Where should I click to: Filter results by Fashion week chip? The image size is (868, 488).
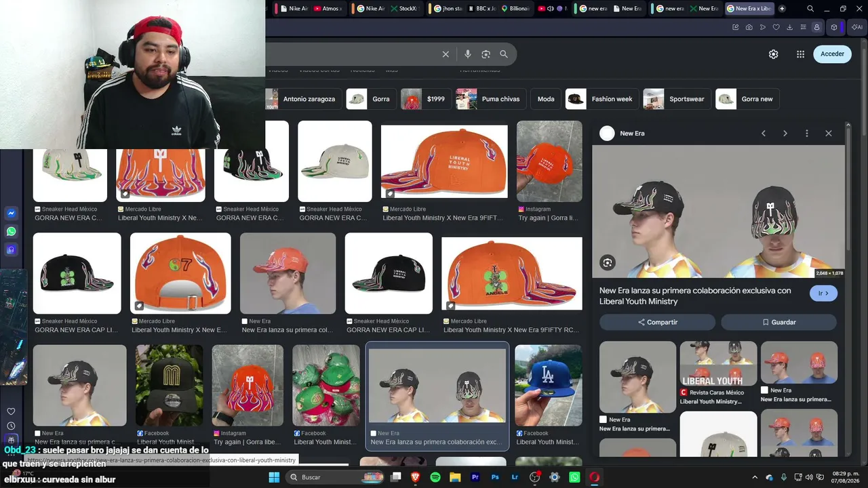[x=601, y=99]
